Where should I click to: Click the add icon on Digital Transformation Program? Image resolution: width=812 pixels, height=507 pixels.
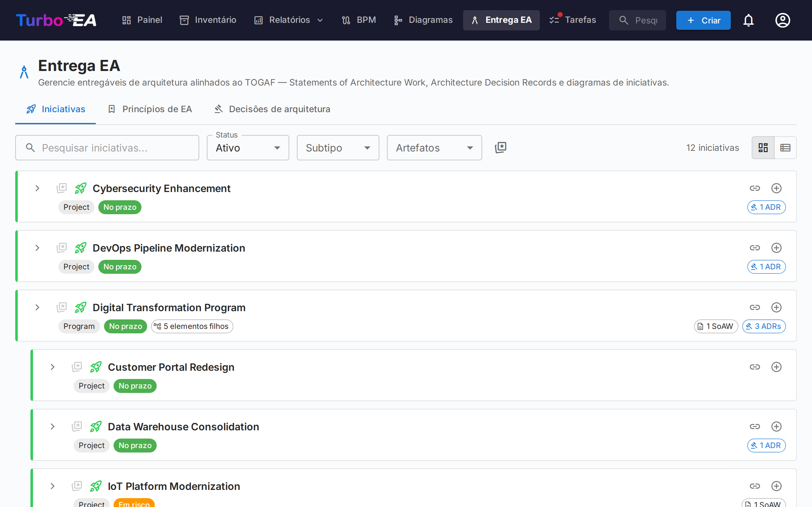(776, 307)
